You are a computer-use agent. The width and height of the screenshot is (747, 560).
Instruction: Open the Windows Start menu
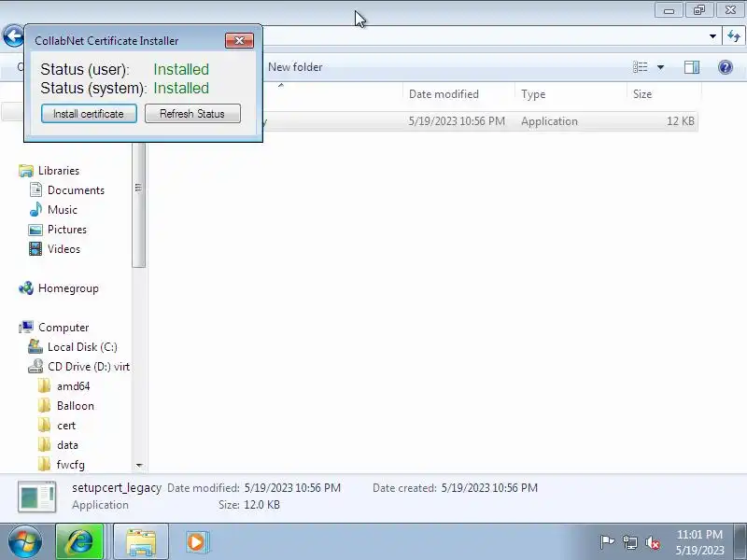click(24, 541)
